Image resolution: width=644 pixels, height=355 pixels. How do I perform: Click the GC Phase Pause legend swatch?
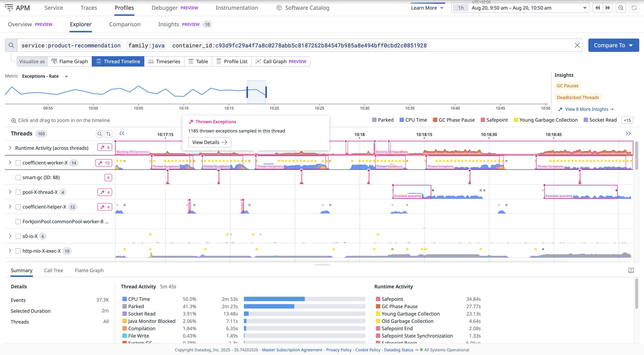[435, 120]
